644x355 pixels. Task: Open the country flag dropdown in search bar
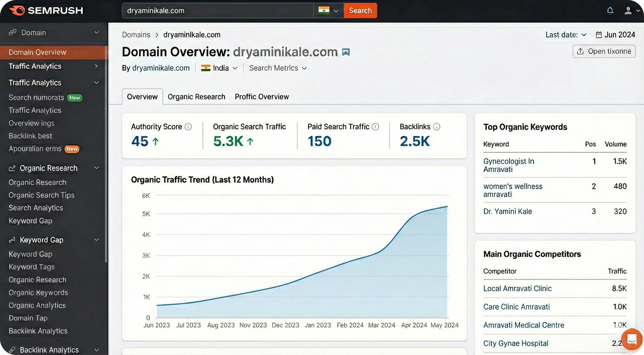(x=328, y=11)
